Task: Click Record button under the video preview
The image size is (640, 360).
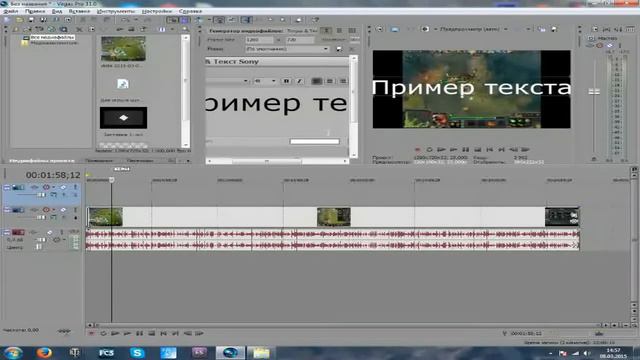Action: [417, 150]
